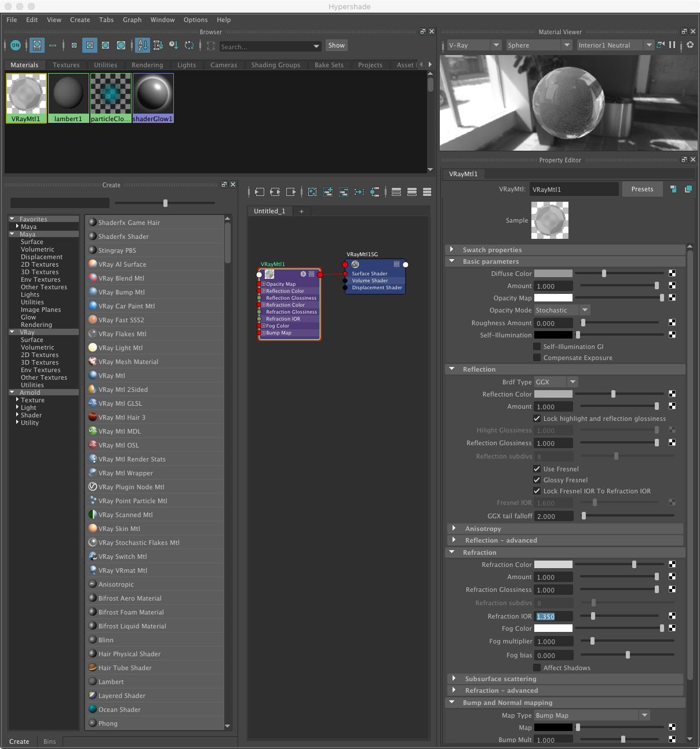The image size is (700, 749).
Task: Toggle the swatch generation ON icon in the Browser
Action: [x=16, y=45]
